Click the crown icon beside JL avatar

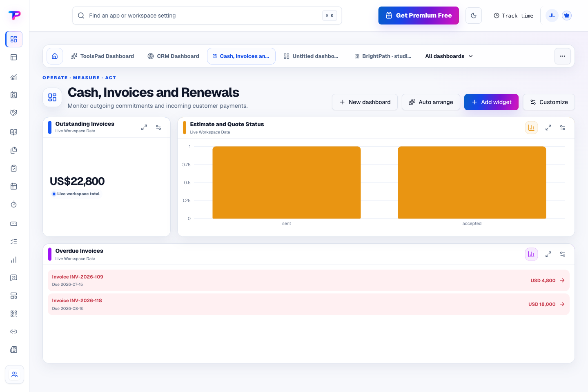pyautogui.click(x=566, y=16)
